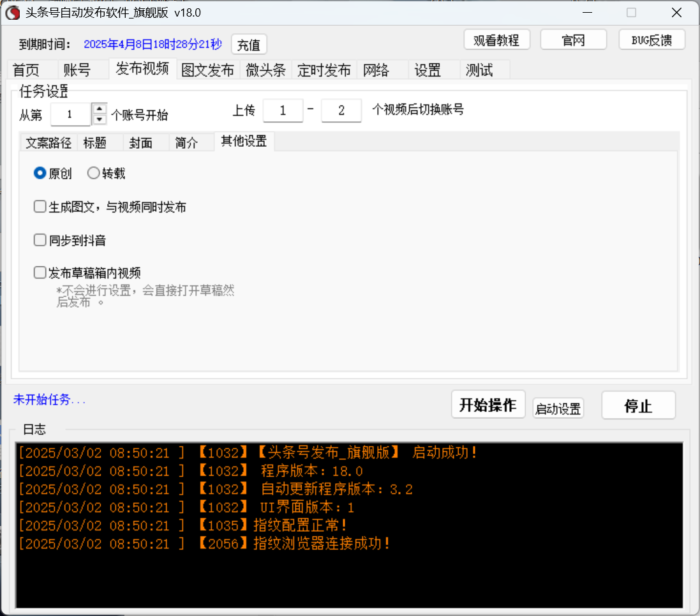Visit the 官网 official site button

(x=573, y=40)
